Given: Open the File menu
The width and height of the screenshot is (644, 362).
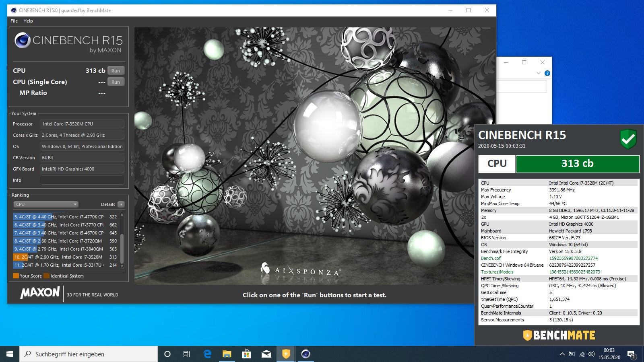Looking at the screenshot, I should coord(14,21).
